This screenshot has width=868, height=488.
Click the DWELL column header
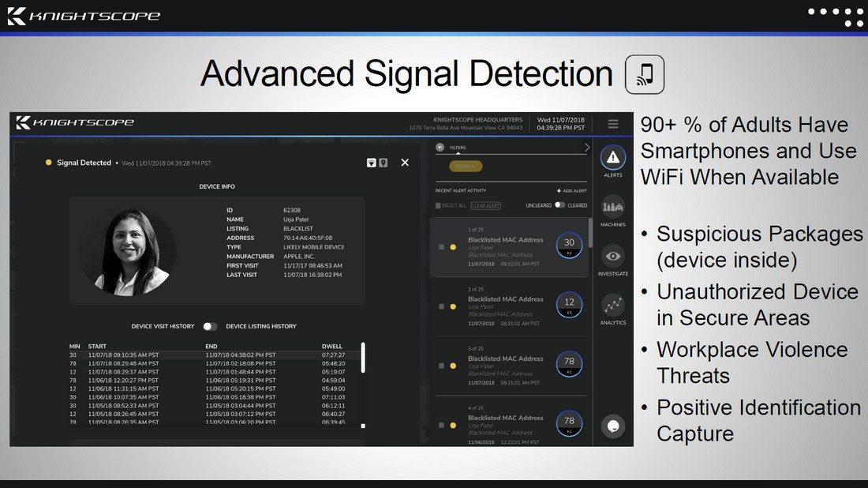coord(332,346)
